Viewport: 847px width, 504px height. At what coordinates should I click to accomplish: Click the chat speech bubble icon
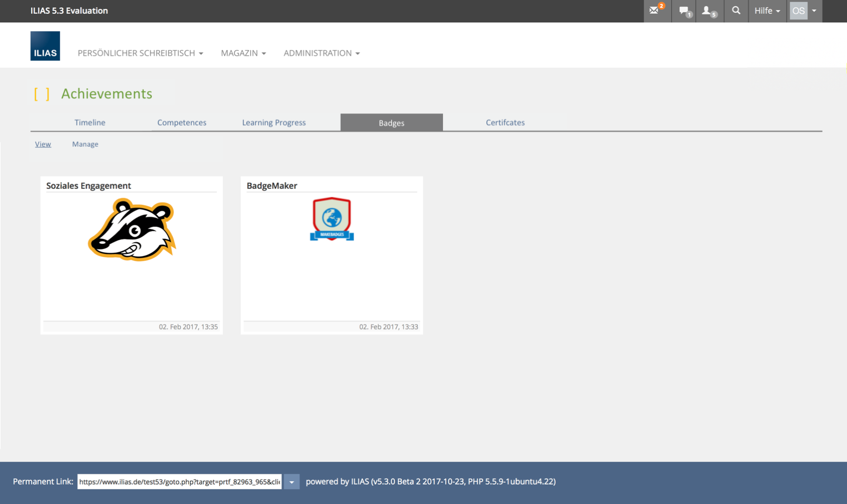point(684,11)
